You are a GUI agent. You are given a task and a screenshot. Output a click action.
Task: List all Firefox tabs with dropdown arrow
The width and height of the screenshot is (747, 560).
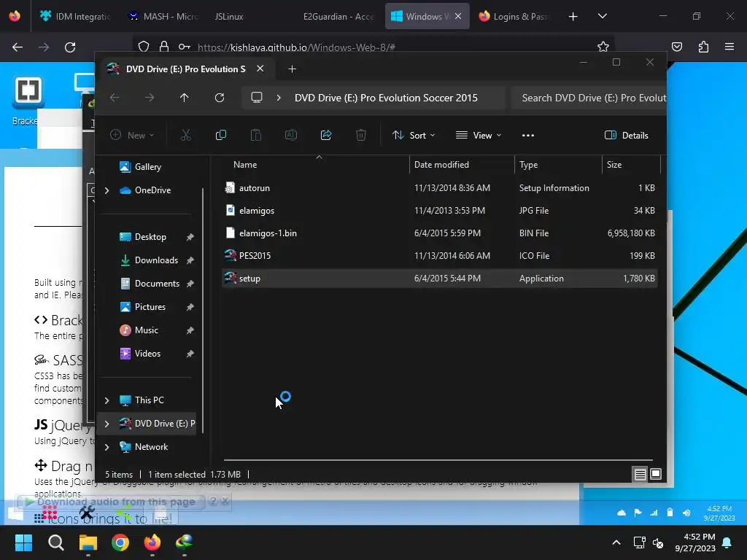click(x=602, y=16)
